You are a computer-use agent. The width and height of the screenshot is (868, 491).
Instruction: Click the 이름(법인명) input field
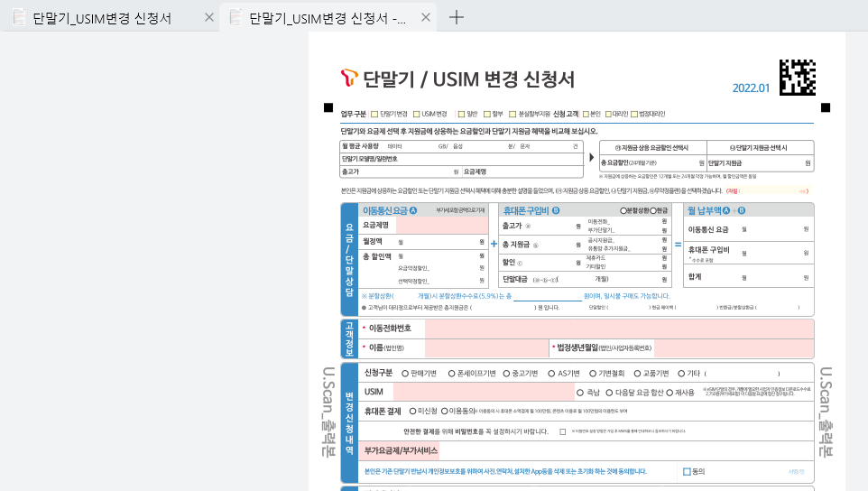[x=486, y=348]
